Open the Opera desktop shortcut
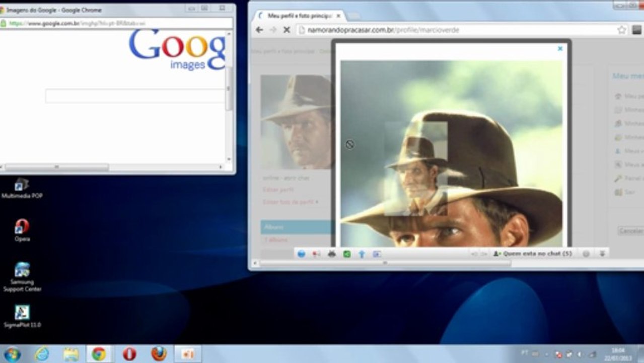Viewport: 644px width, 363px height. (22, 230)
